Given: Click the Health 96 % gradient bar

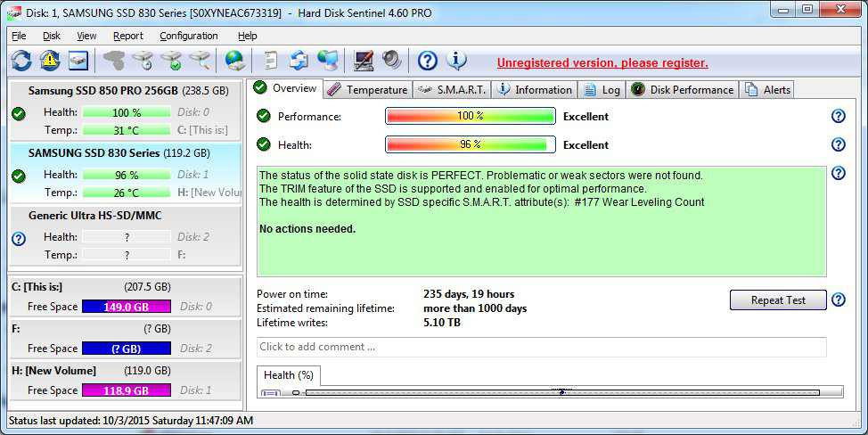Looking at the screenshot, I should (470, 144).
